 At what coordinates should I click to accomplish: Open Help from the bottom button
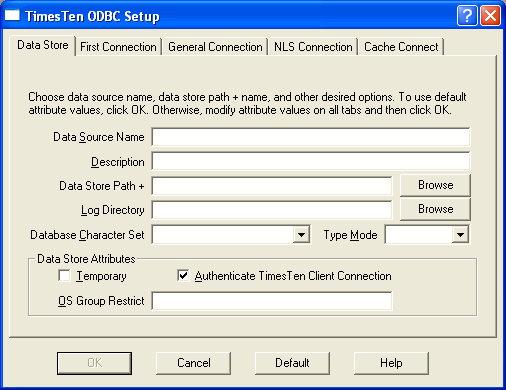(391, 363)
